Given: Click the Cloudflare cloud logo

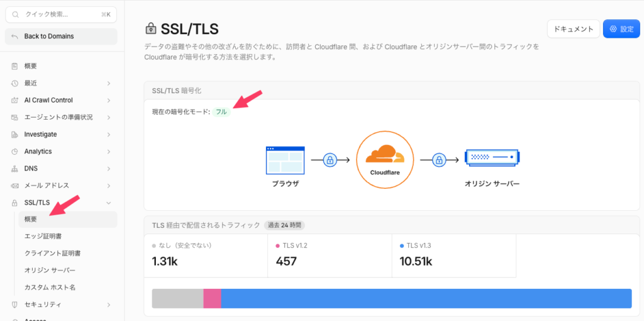Looking at the screenshot, I should 384,155.
